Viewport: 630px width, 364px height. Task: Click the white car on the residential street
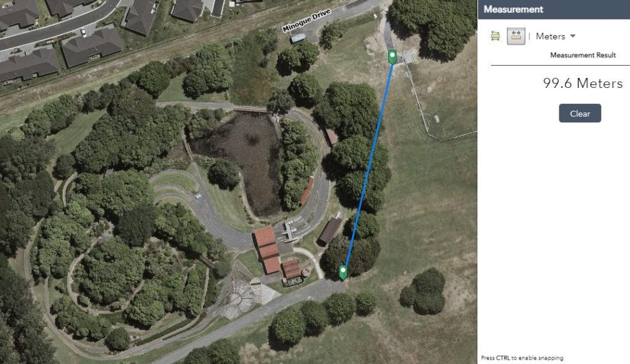[83, 32]
